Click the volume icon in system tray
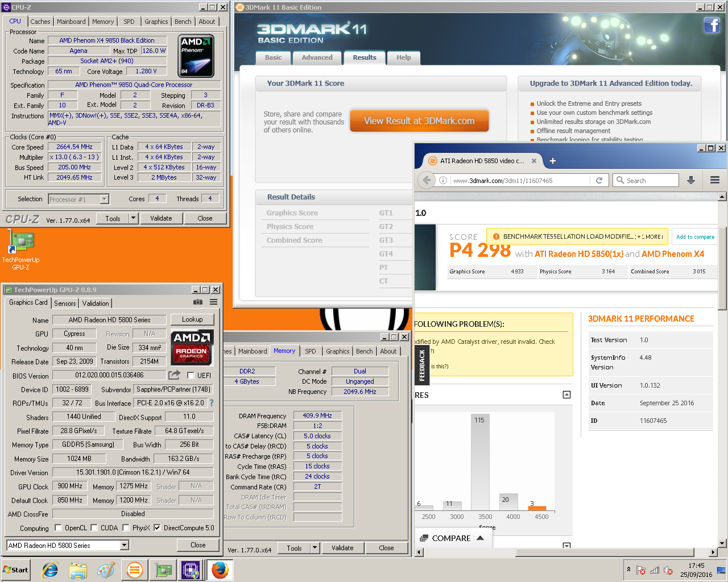The height and width of the screenshot is (582, 728). [x=668, y=570]
